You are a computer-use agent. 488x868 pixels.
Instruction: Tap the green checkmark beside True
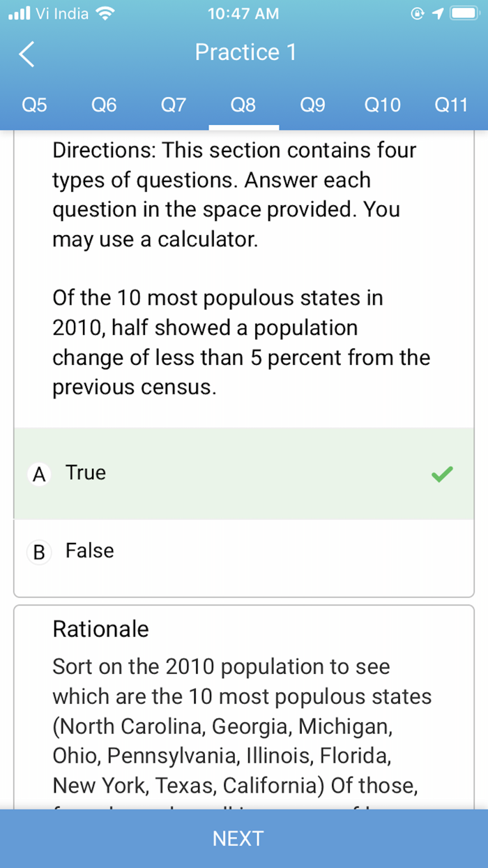pos(441,473)
